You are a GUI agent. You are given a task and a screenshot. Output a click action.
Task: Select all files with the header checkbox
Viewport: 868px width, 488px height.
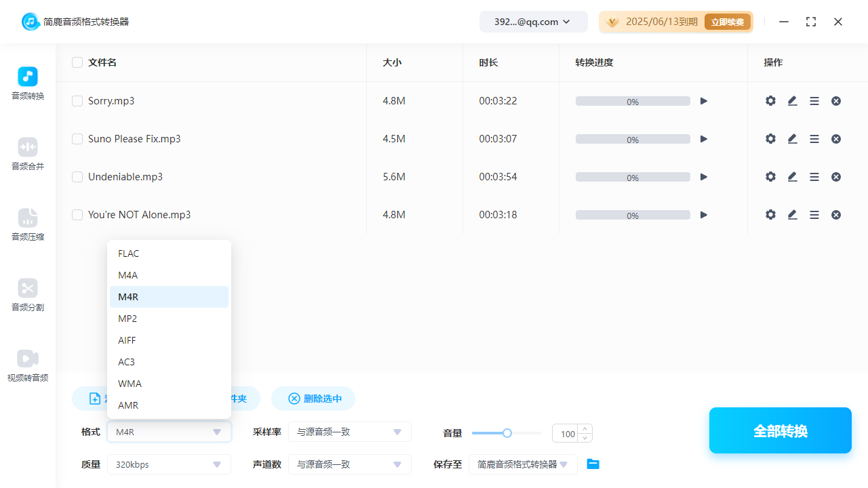point(77,62)
